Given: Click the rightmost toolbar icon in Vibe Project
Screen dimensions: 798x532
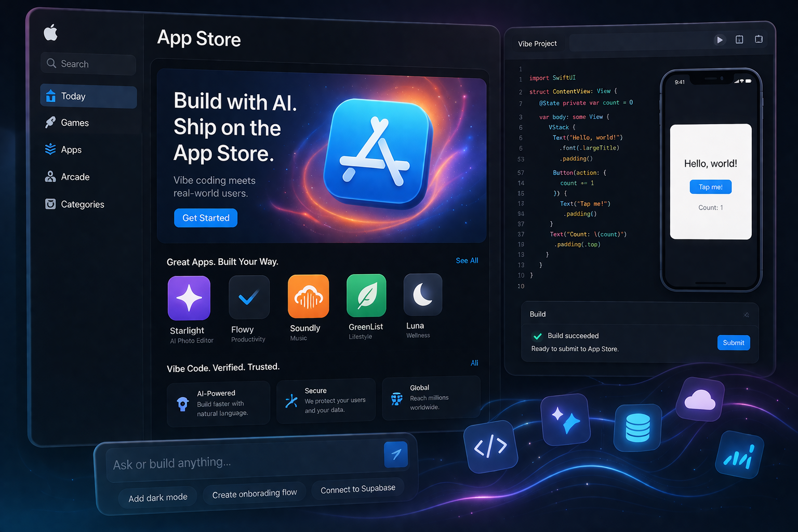Looking at the screenshot, I should point(759,39).
